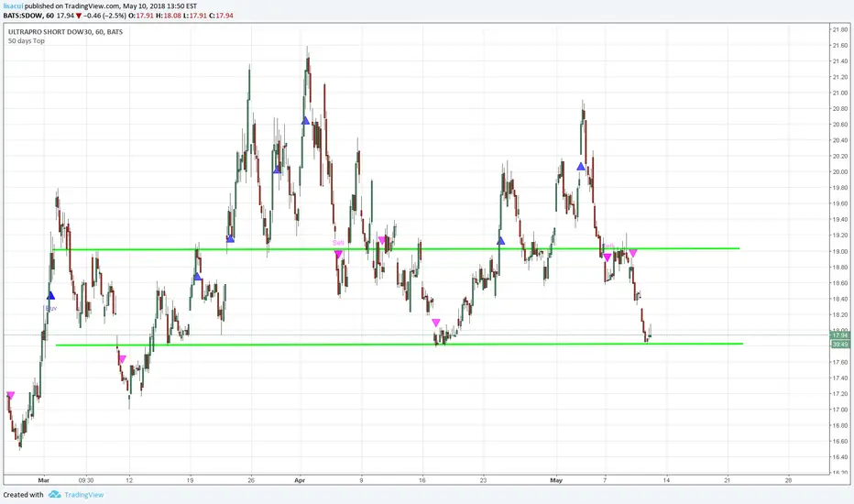Click the pink sell triangle near 17.20 before March
The width and height of the screenshot is (854, 504).
[10, 395]
